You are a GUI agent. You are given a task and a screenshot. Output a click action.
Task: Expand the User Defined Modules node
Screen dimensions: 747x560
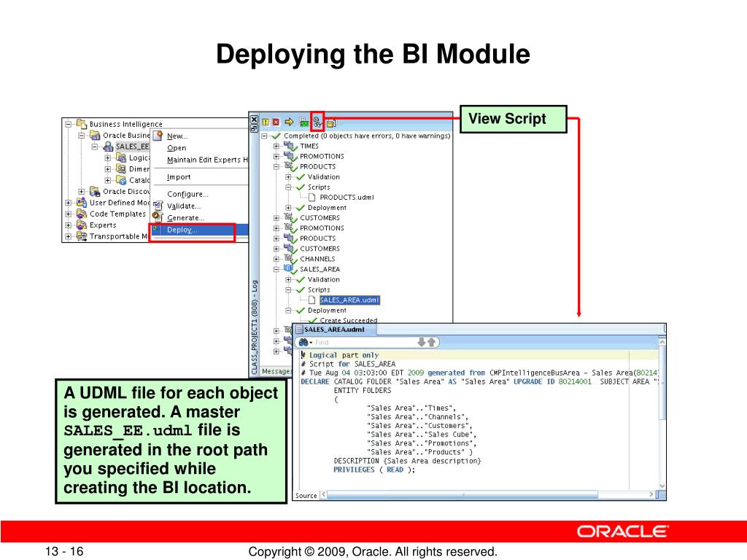[68, 203]
